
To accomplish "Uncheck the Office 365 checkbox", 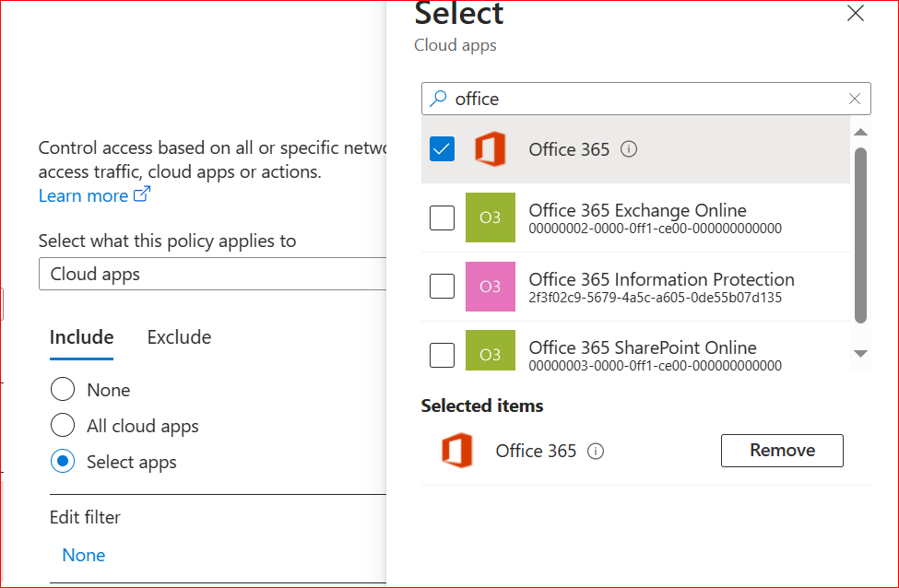I will [443, 149].
